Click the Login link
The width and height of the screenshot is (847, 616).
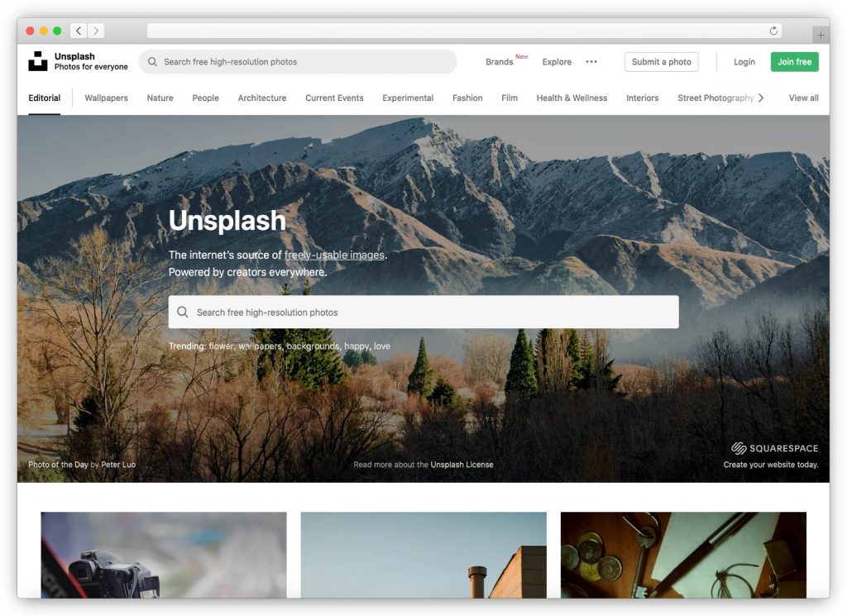coord(744,61)
